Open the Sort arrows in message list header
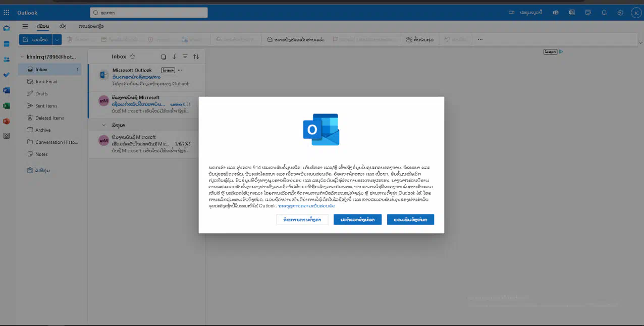 pyautogui.click(x=196, y=57)
